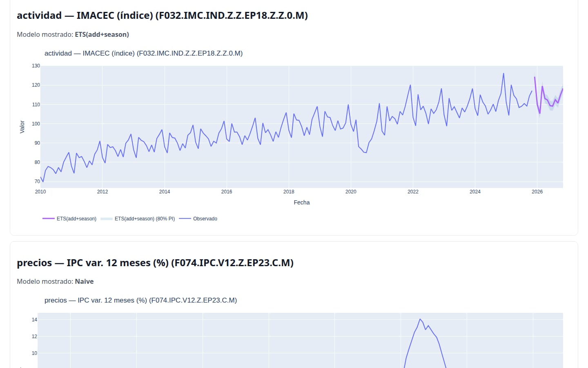Toggle the Observado legend entry

coord(198,219)
